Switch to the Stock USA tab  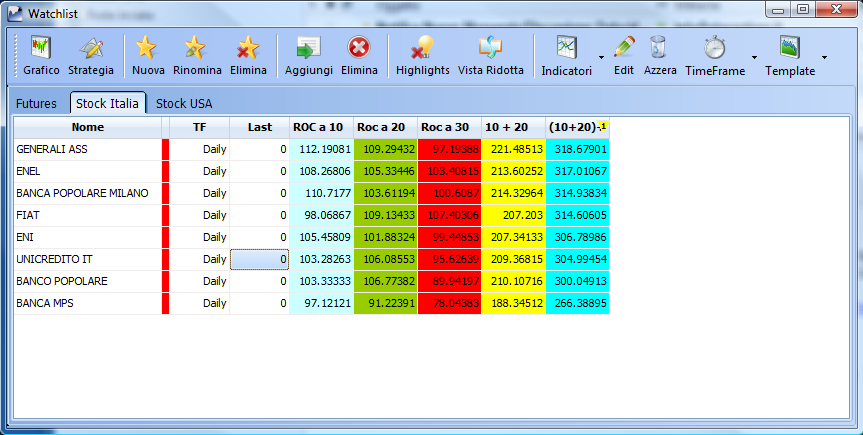184,104
